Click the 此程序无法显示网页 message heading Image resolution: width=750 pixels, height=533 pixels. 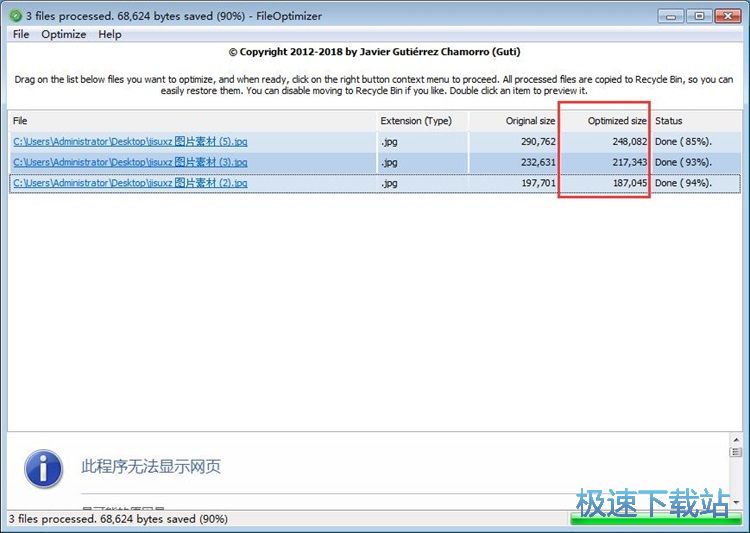coord(151,466)
